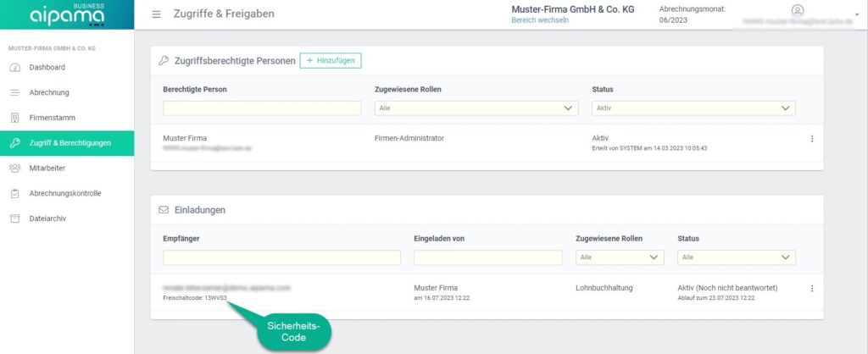This screenshot has width=868, height=354.
Task: Click the Dateiarchiv archive box icon
Action: [x=14, y=218]
